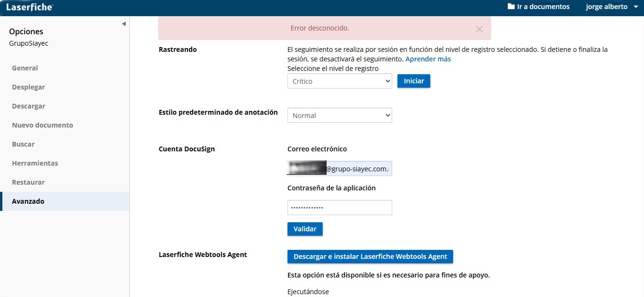Click the folder icon beside Ir a documentos

point(511,7)
